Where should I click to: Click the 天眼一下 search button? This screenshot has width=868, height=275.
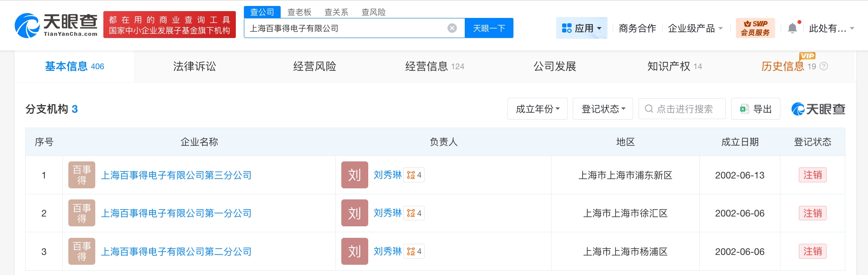pos(489,28)
